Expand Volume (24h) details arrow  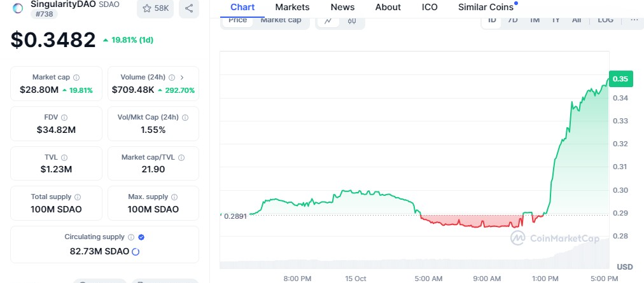point(182,78)
